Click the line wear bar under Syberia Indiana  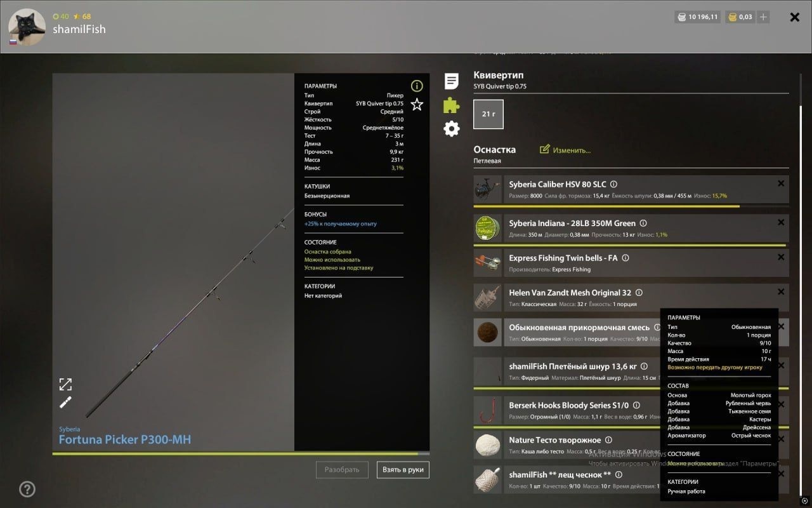pyautogui.click(x=631, y=246)
